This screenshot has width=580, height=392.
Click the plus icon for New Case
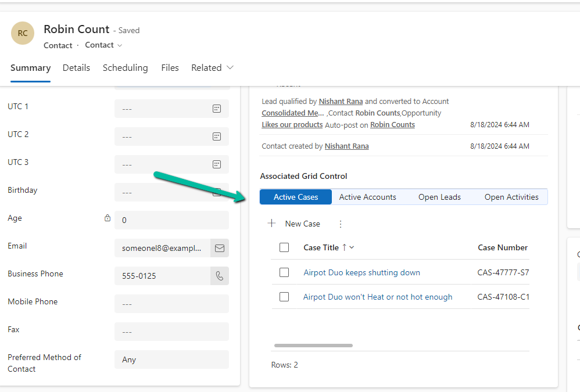coord(271,224)
